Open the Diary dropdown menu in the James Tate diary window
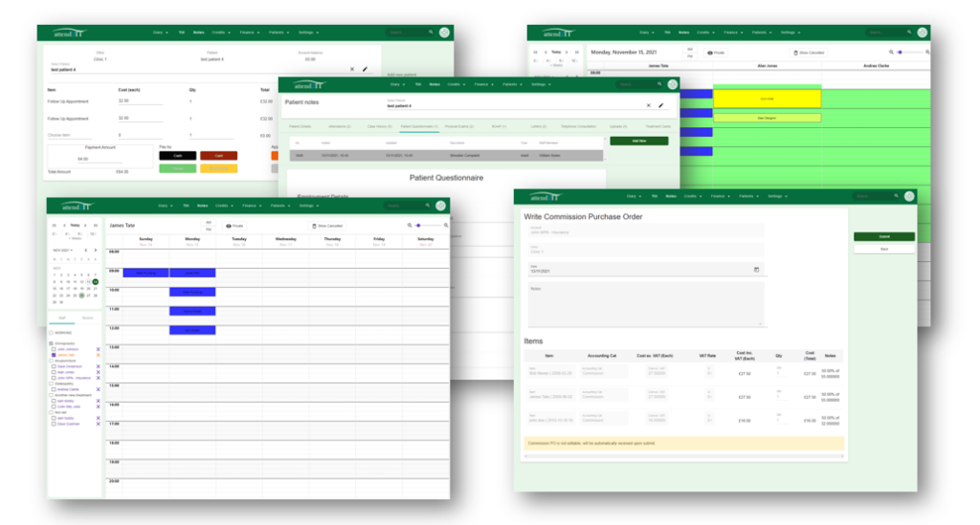Image resolution: width=980 pixels, height=525 pixels. click(x=164, y=206)
